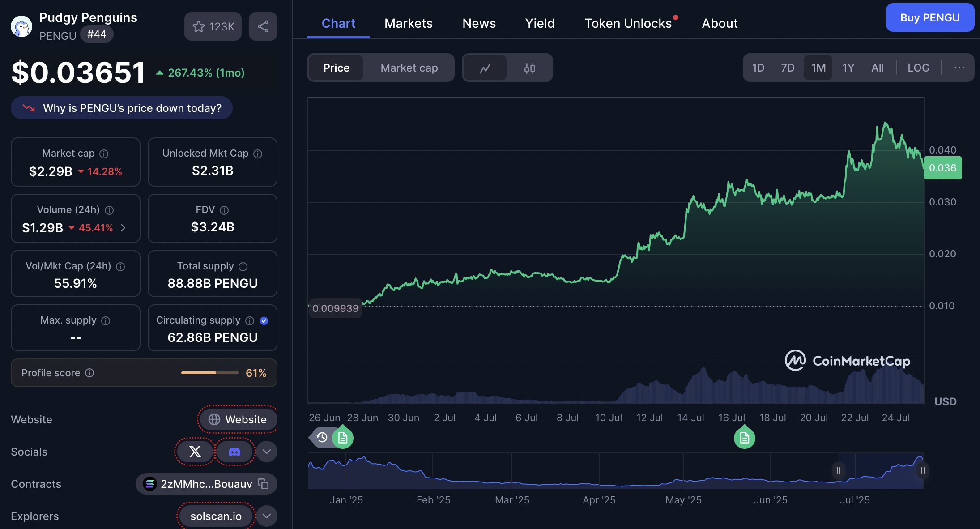The height and width of the screenshot is (529, 980).
Task: Click the $3.24B FDV value
Action: [x=213, y=227]
